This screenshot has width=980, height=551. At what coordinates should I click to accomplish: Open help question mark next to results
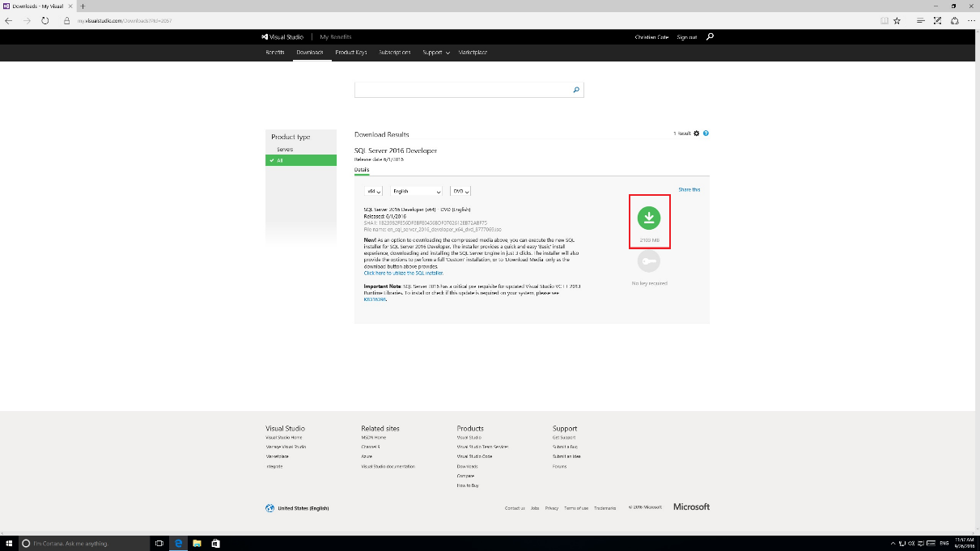[706, 134]
